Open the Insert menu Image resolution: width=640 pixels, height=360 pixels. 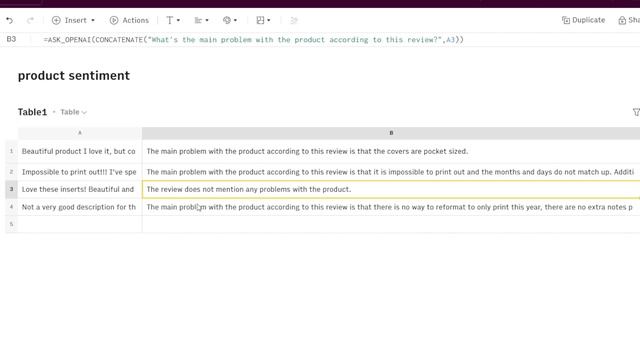73,20
